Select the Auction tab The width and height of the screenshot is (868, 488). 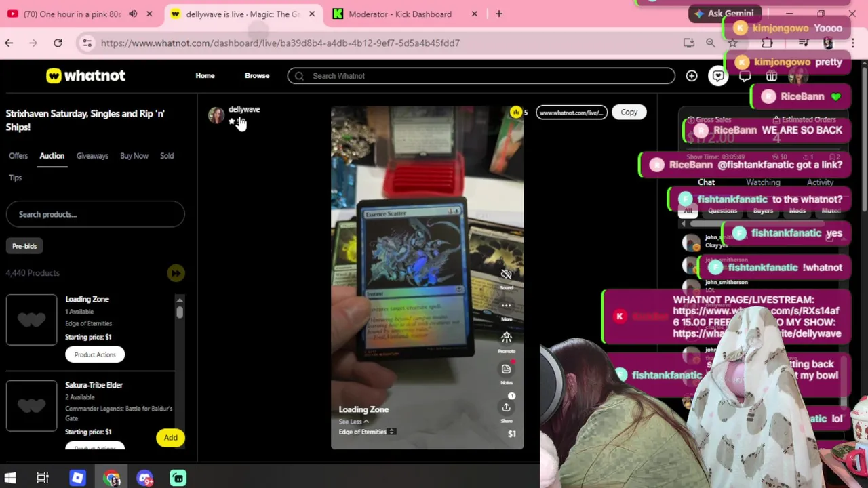[x=52, y=156]
